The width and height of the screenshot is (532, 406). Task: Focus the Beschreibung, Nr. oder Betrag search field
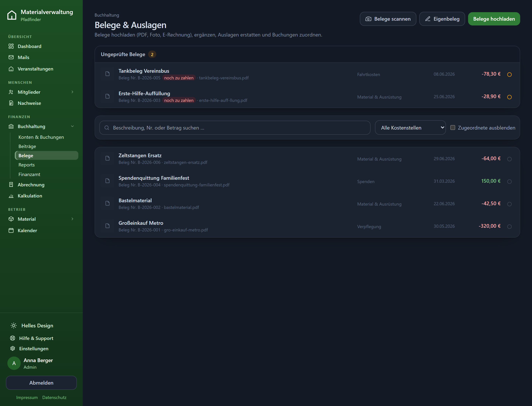[235, 128]
